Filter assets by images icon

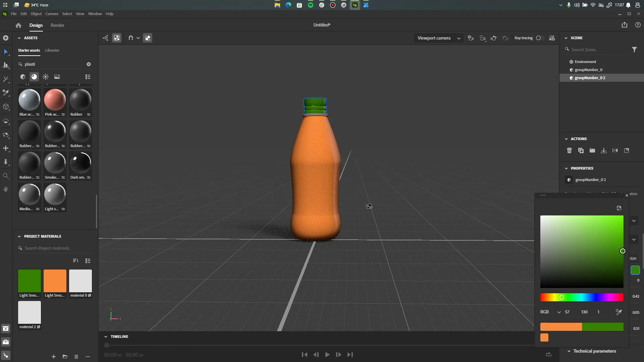point(57,77)
